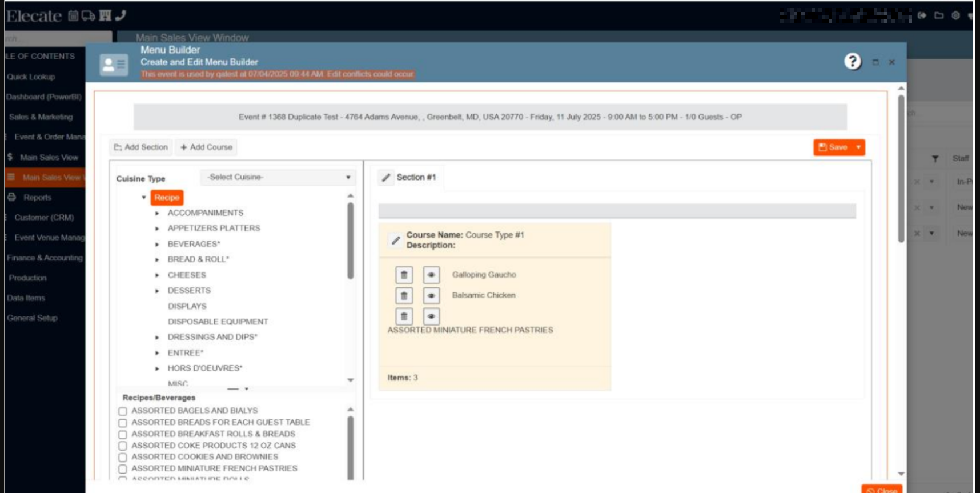Toggle visibility of Galloping Gaucho item
The height and width of the screenshot is (493, 980).
coord(431,275)
